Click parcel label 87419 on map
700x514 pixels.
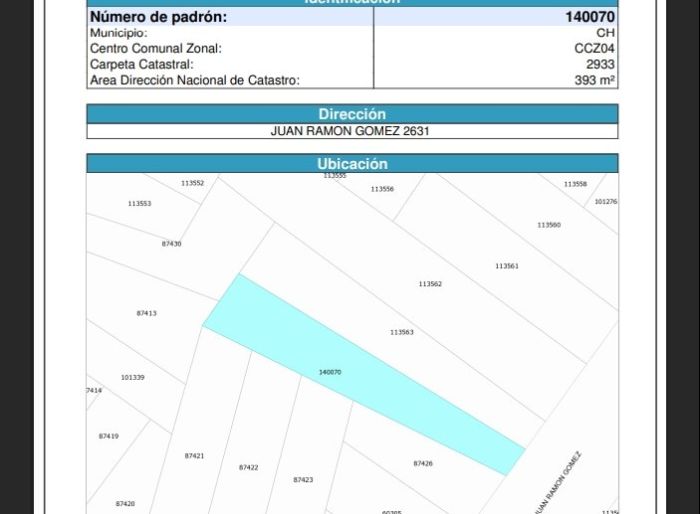click(x=108, y=436)
